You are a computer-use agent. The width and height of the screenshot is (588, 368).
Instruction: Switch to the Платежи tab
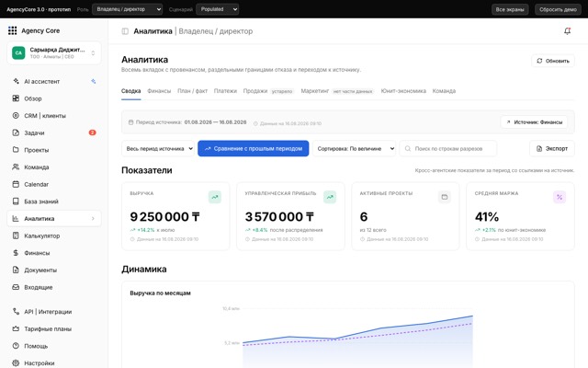click(225, 91)
